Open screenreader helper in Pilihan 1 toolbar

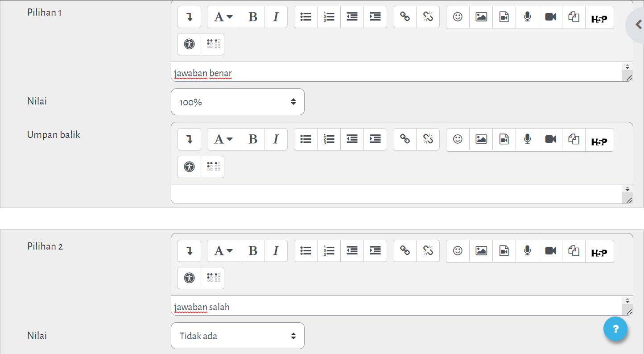[213, 44]
